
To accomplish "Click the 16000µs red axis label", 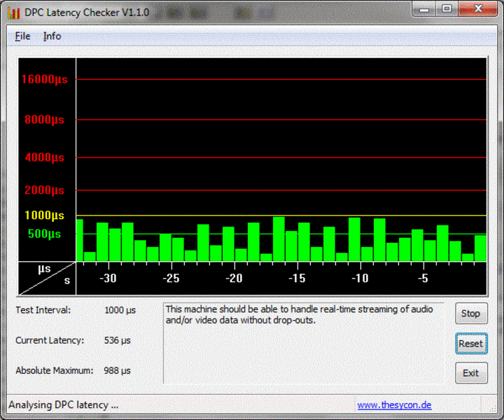I will pos(43,79).
